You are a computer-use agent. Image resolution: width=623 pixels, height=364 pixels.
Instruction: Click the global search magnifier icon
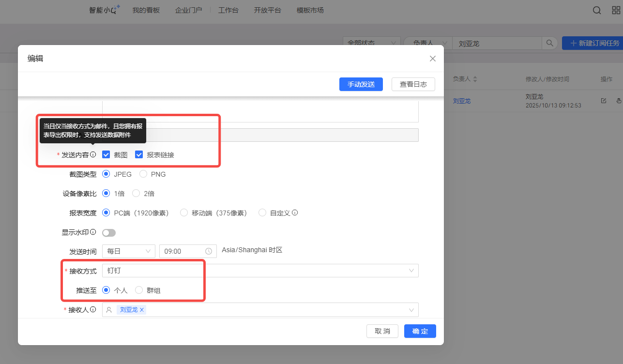(x=597, y=11)
